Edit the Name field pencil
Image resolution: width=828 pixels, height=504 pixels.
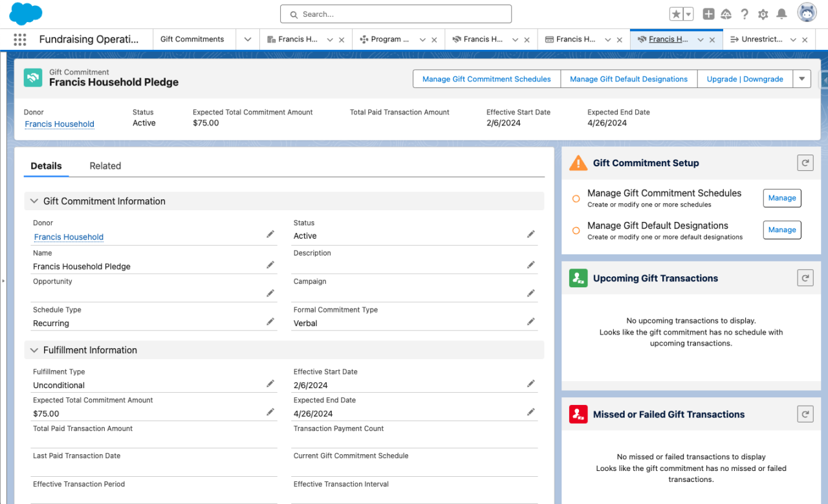[270, 265]
